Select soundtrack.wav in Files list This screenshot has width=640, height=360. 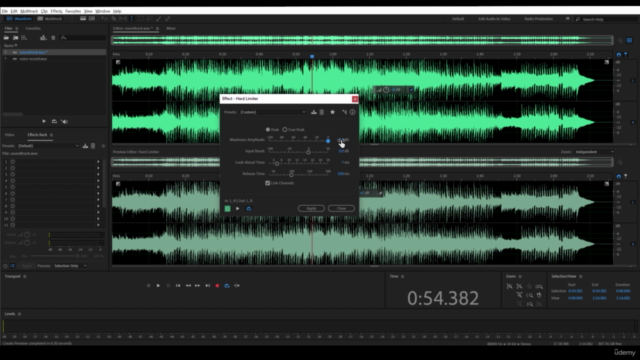point(33,52)
